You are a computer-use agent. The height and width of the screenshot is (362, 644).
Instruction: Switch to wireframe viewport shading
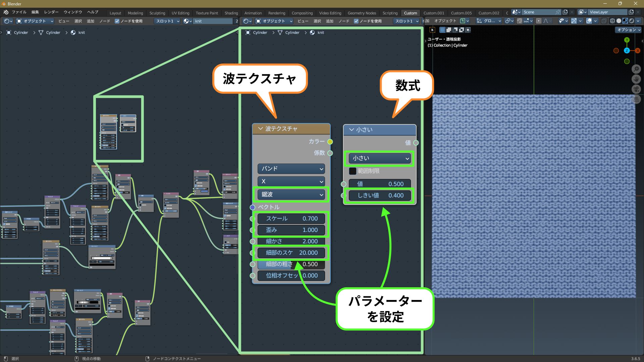(612, 21)
